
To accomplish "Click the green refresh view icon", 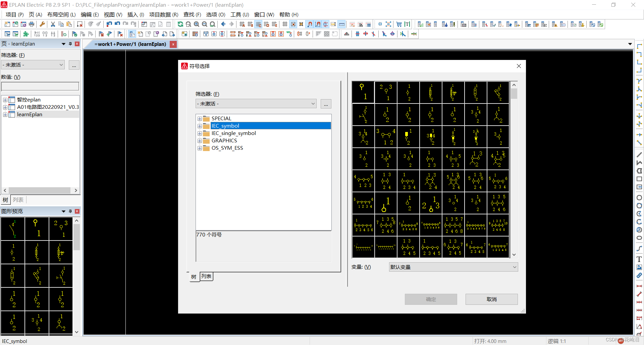I will coord(180,24).
